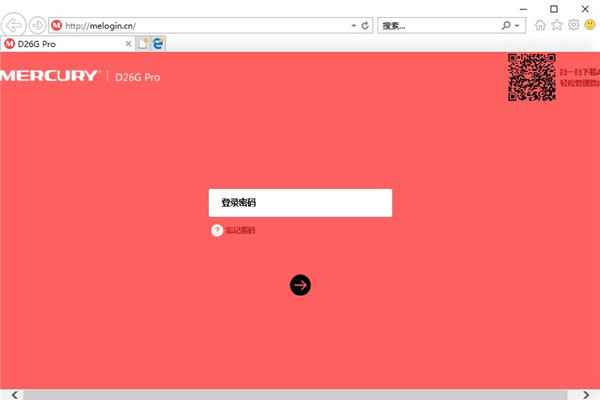The image size is (600, 400).
Task: Click the login password input field
Action: [x=300, y=203]
